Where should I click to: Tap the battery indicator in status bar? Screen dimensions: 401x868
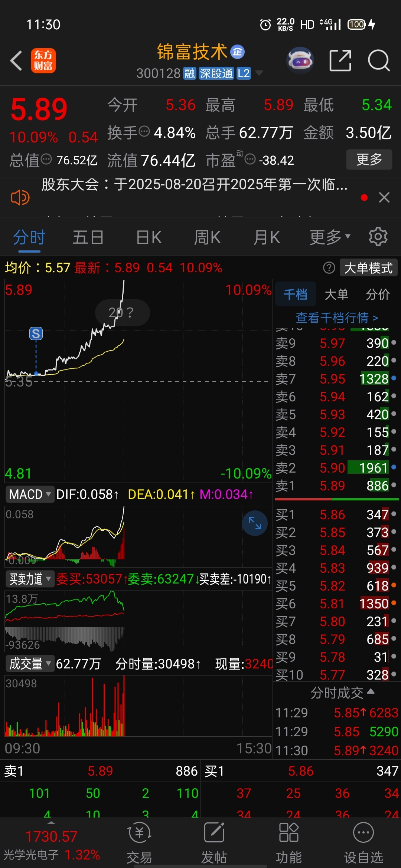click(361, 25)
